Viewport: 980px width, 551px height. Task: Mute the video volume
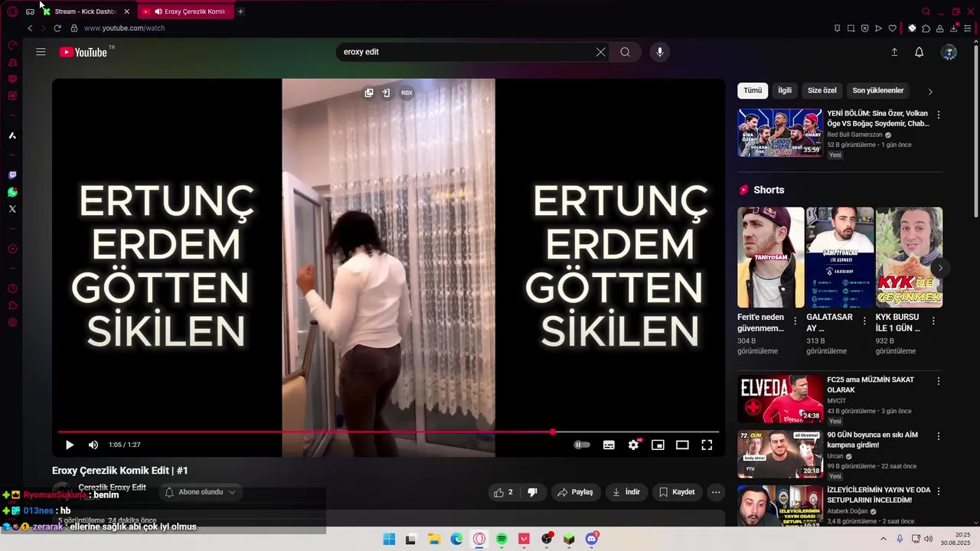tap(93, 445)
